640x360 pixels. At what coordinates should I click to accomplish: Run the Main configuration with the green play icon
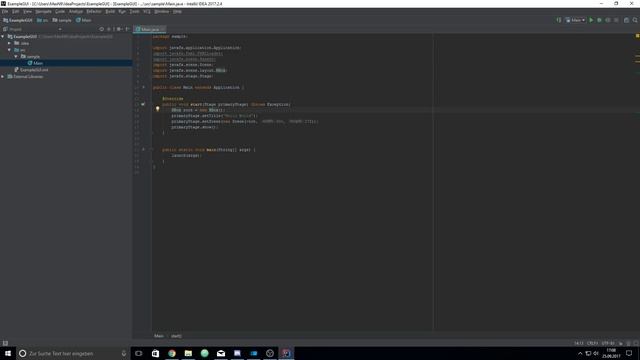(x=591, y=20)
